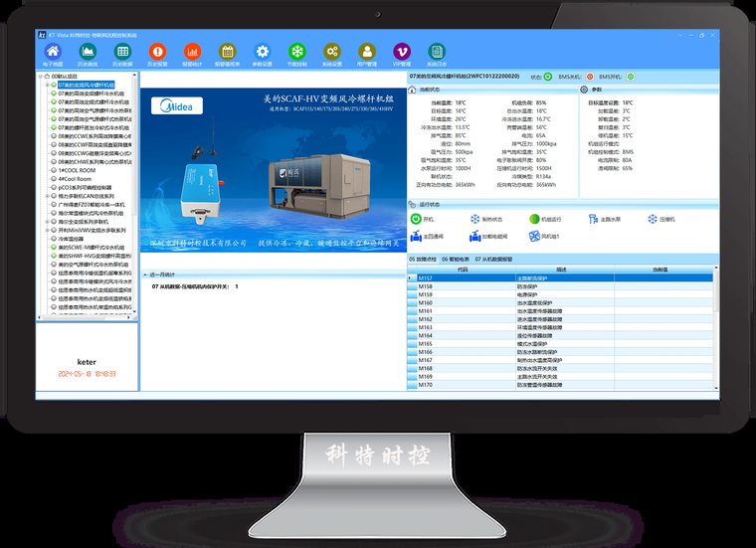Toggle the red BMS关机 button
The width and height of the screenshot is (756, 548).
(590, 77)
